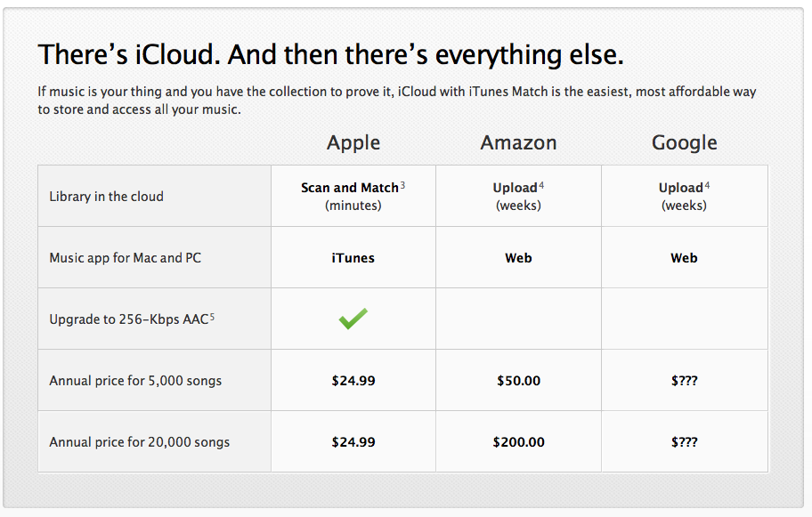Click footnote 3 superscript beside Scan and Match
The image size is (812, 517).
point(402,185)
